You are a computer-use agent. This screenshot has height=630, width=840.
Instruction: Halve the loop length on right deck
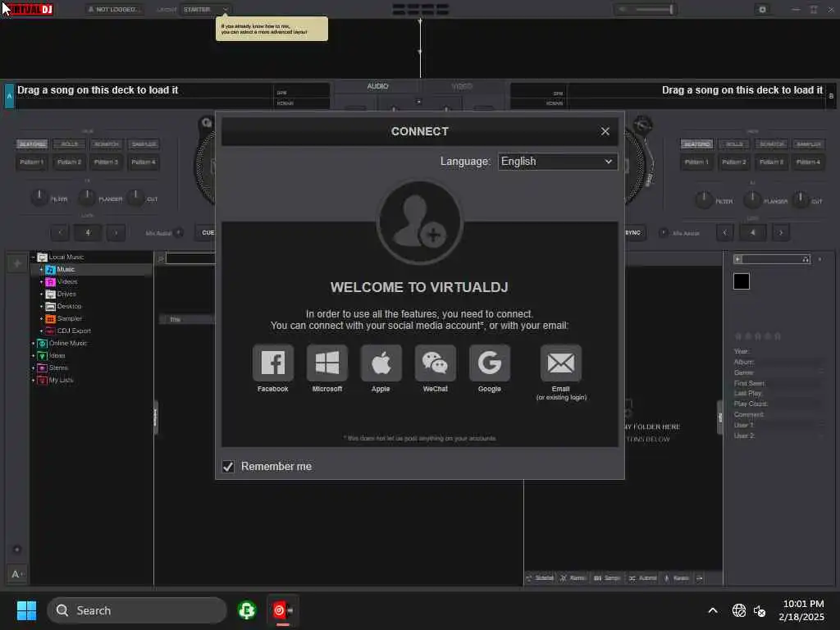725,232
